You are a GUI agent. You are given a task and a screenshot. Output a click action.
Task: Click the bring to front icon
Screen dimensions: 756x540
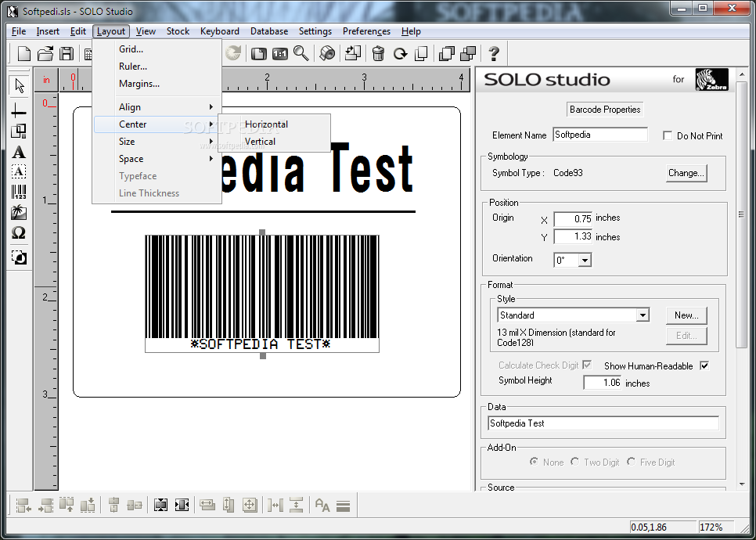(x=447, y=53)
